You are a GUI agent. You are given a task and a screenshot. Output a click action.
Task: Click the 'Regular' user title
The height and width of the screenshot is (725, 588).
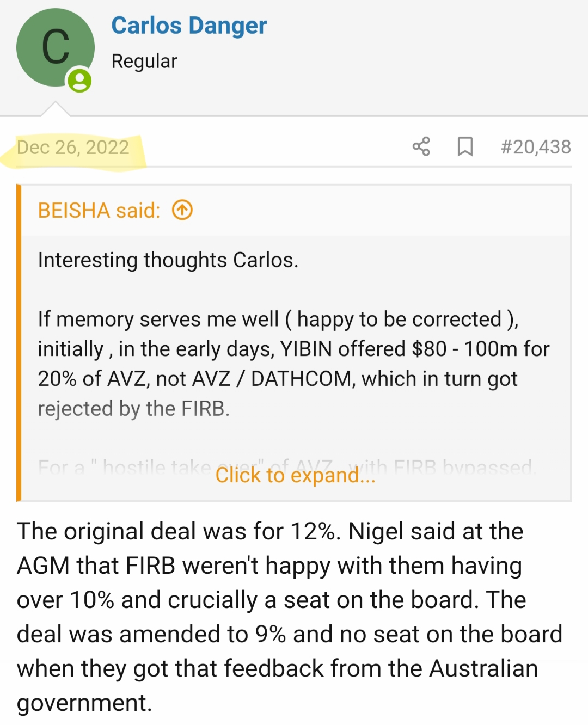coord(144,62)
